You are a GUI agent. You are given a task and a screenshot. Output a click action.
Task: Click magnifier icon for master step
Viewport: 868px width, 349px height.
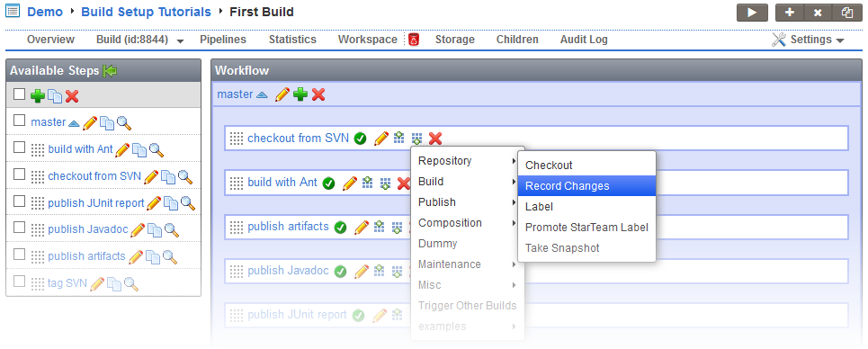click(124, 123)
